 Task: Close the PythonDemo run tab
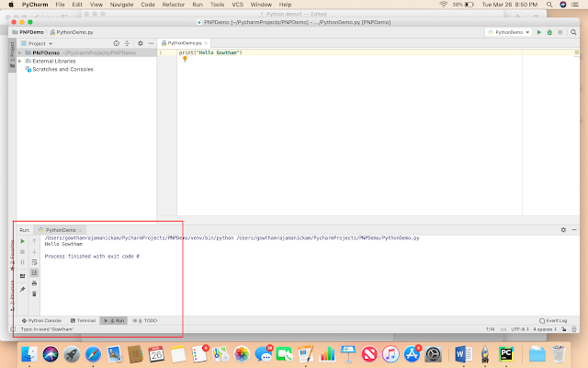[x=80, y=230]
